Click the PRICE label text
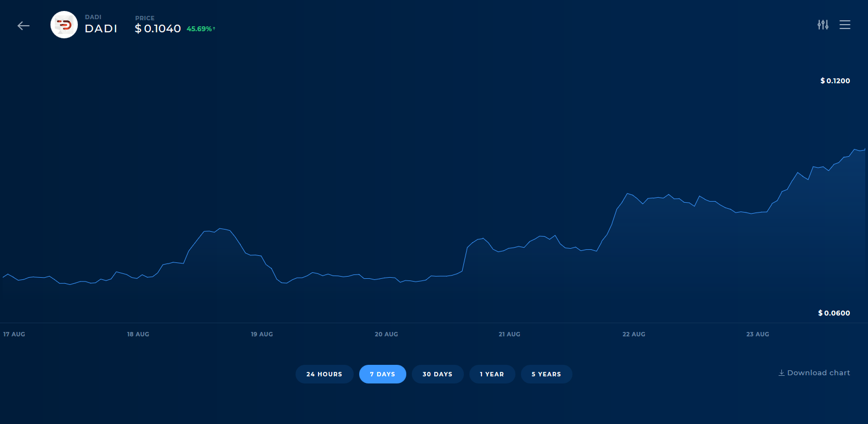868x424 pixels. pyautogui.click(x=145, y=18)
